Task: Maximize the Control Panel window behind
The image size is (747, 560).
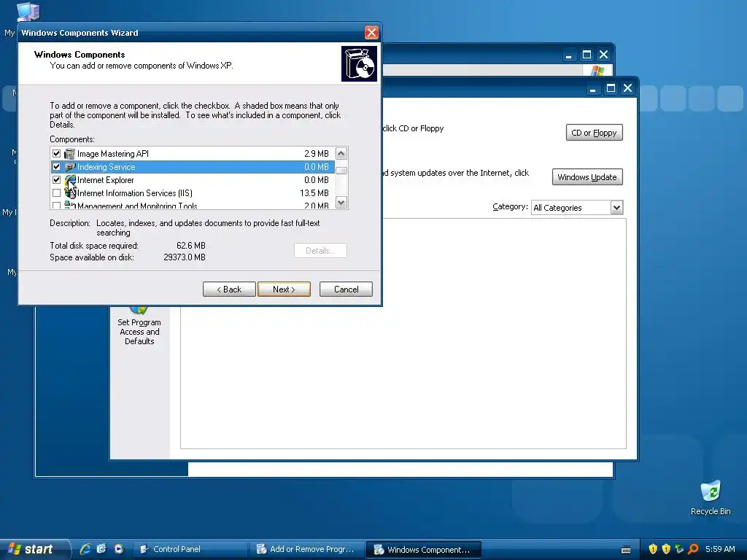Action: (587, 55)
